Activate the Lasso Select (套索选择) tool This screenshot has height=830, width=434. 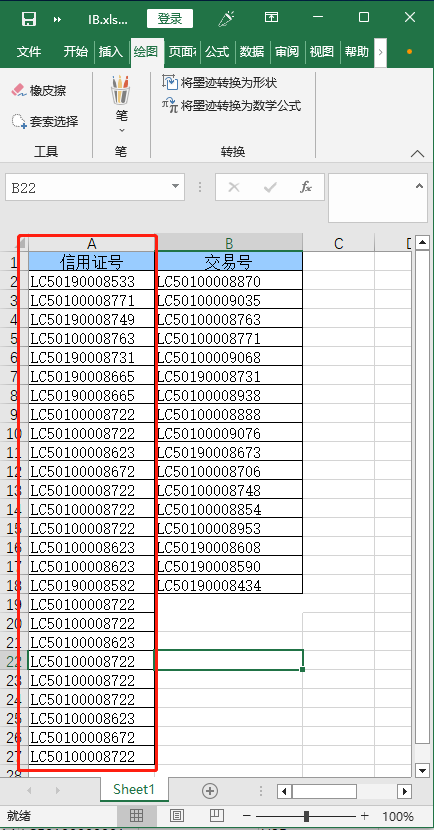(x=44, y=122)
